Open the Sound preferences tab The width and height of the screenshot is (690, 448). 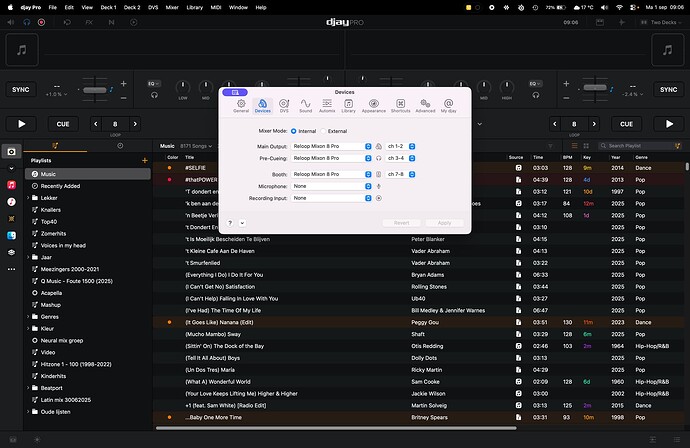point(305,106)
